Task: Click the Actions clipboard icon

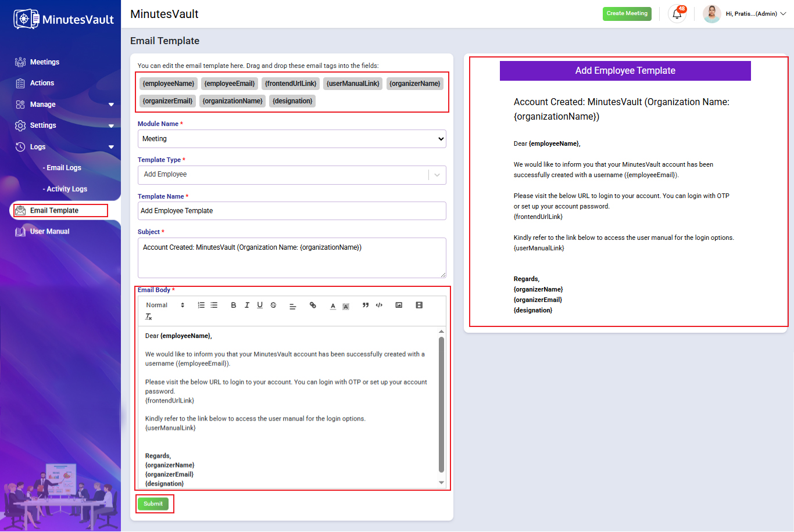Action: click(x=20, y=83)
